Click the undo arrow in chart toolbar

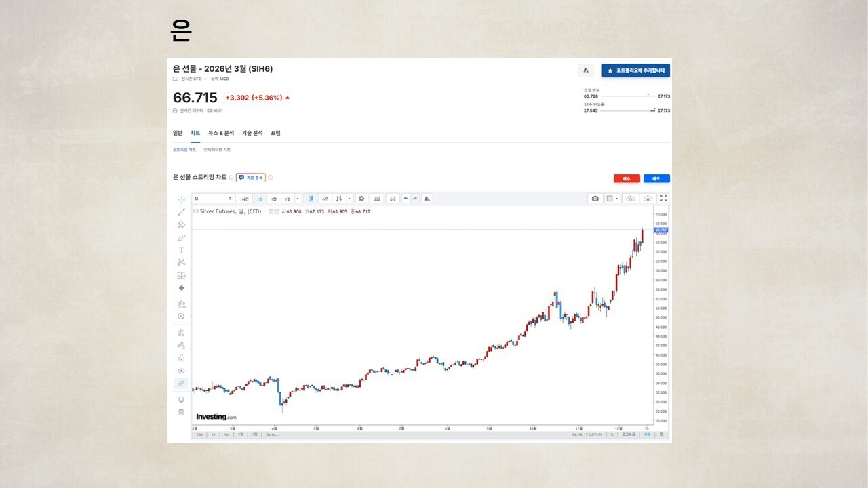[406, 199]
